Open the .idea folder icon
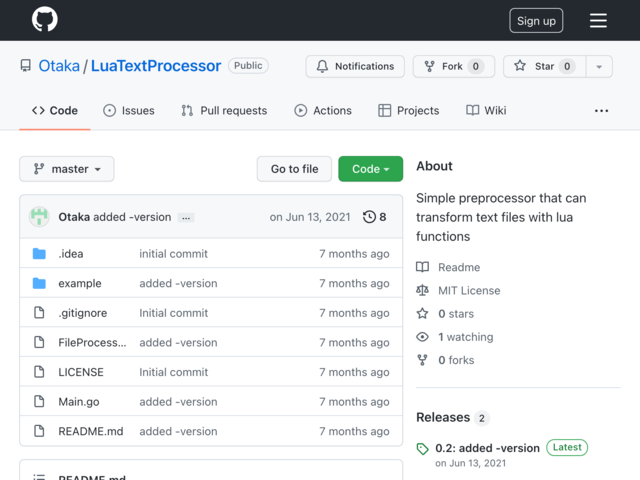Viewport: 640px width, 480px height. coord(39,253)
